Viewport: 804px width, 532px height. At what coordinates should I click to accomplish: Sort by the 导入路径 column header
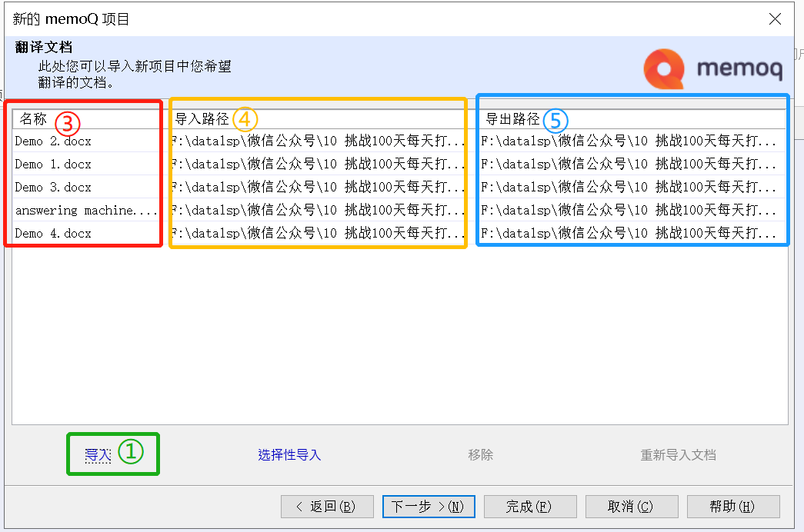[323, 119]
